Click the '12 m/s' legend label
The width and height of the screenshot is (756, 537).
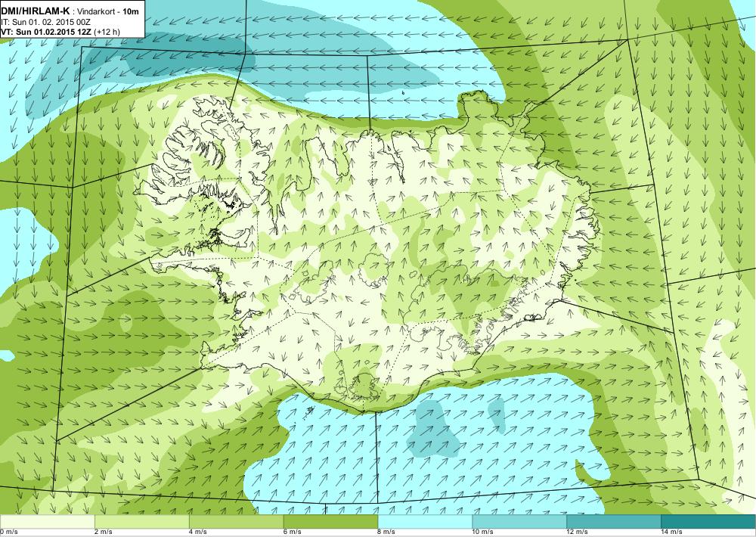click(577, 532)
